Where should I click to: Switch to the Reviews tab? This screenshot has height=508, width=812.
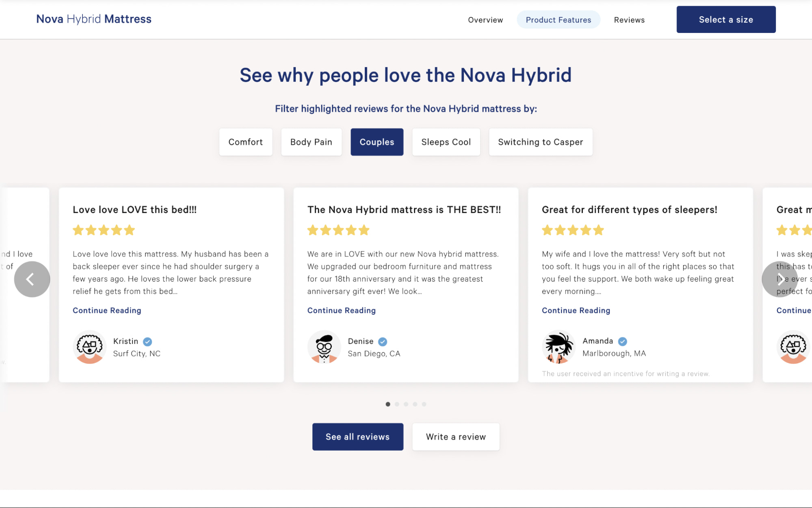[x=629, y=20]
